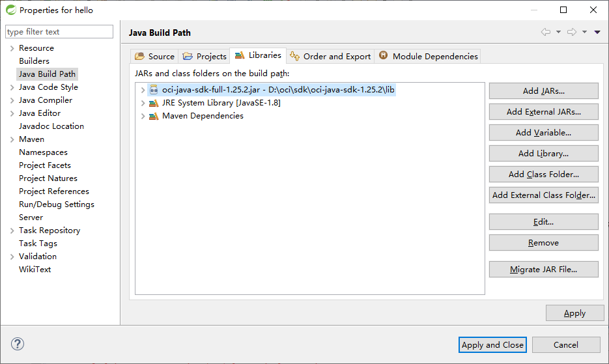The image size is (609, 364).
Task: Expand the oci-java-sdk-full jar entry
Action: coord(143,90)
